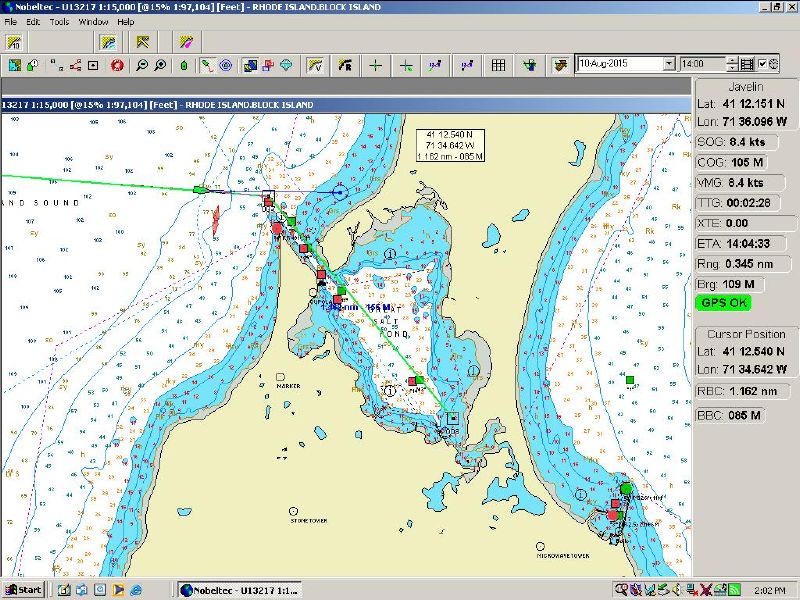
Task: Click the green plus crosshair icon
Action: (x=375, y=65)
